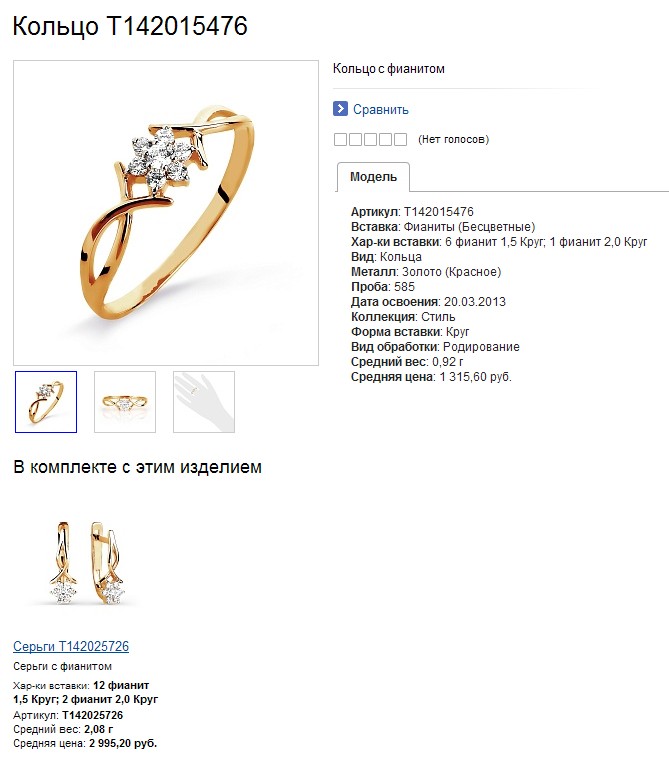Click the large main ring image
Viewport: 669px width, 757px height.
tap(166, 213)
